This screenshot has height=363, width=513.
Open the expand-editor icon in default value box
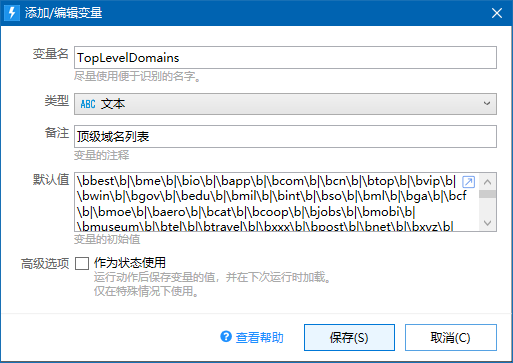[x=468, y=182]
